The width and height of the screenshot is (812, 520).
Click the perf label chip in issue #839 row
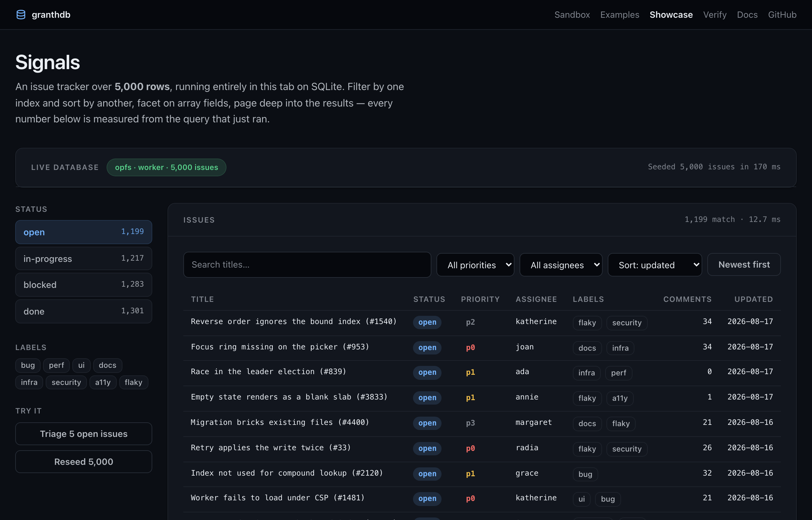(619, 373)
